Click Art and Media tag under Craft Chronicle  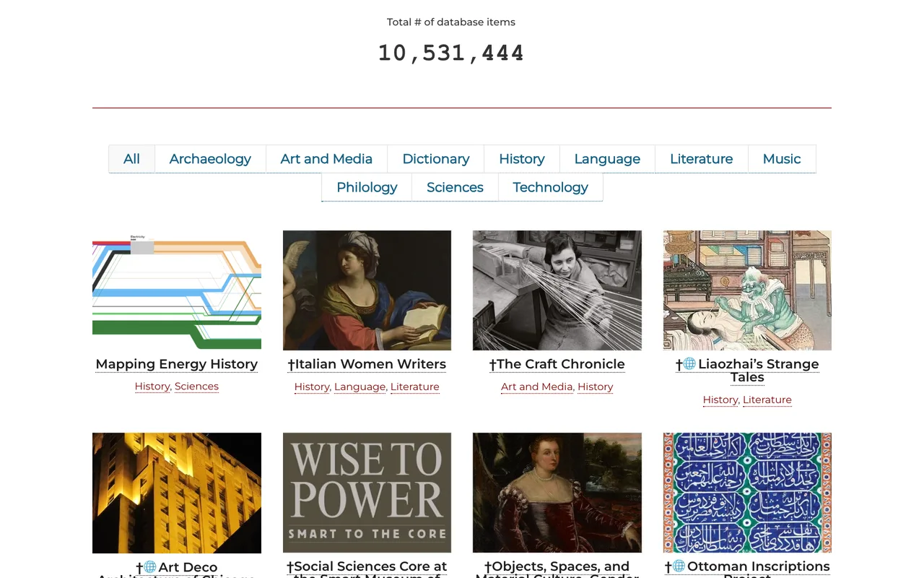coord(536,387)
